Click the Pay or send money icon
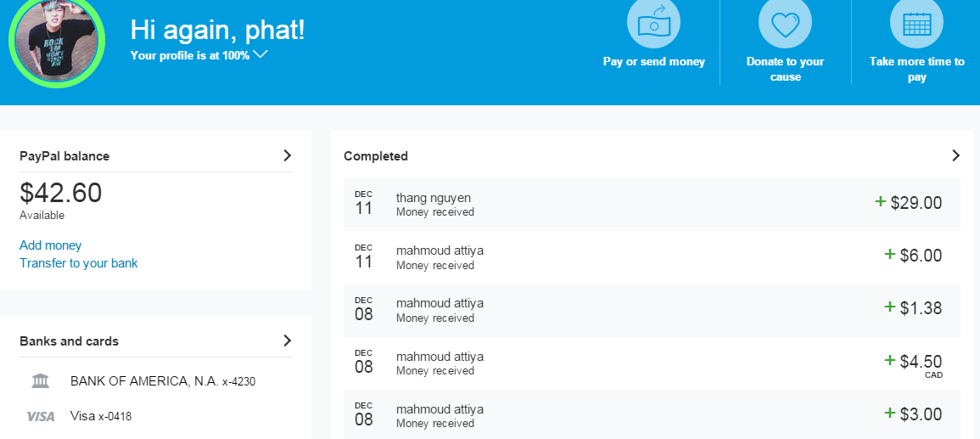The width and height of the screenshot is (980, 439). (653, 23)
